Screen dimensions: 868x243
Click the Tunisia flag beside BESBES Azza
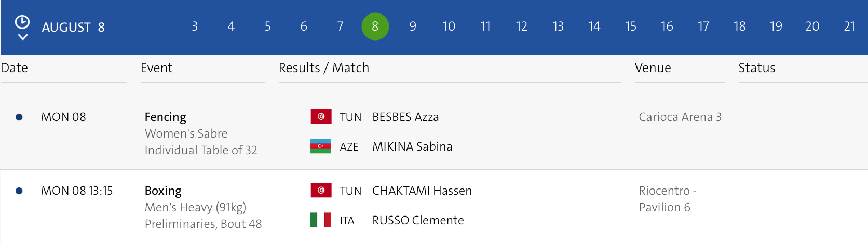pyautogui.click(x=321, y=117)
